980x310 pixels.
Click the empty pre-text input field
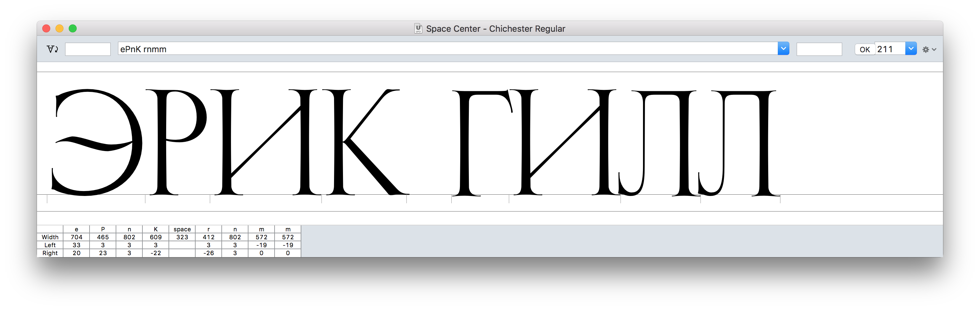88,49
